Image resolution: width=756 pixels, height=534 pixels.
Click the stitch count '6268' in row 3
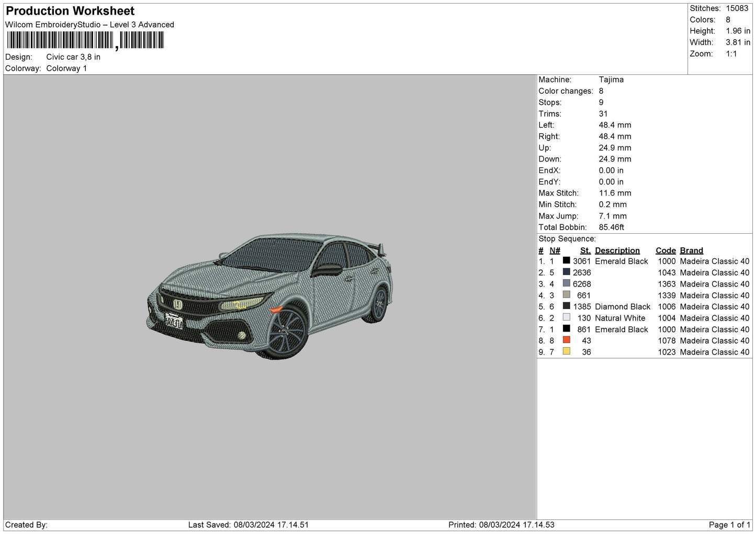pyautogui.click(x=582, y=284)
